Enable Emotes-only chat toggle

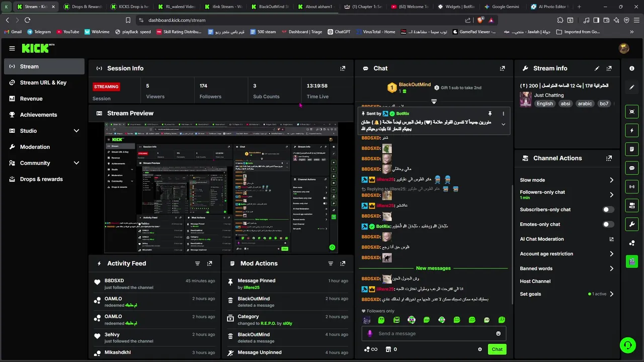(608, 224)
